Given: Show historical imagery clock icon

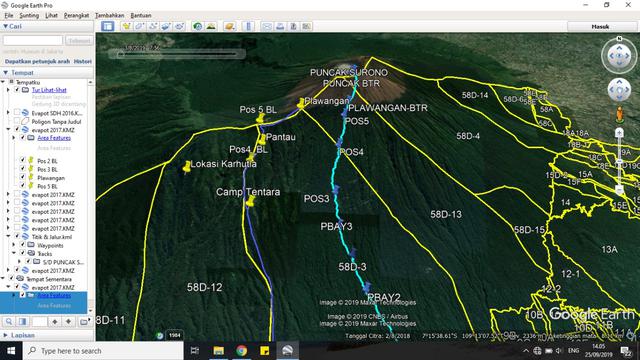Looking at the screenshot, I should (198, 26).
